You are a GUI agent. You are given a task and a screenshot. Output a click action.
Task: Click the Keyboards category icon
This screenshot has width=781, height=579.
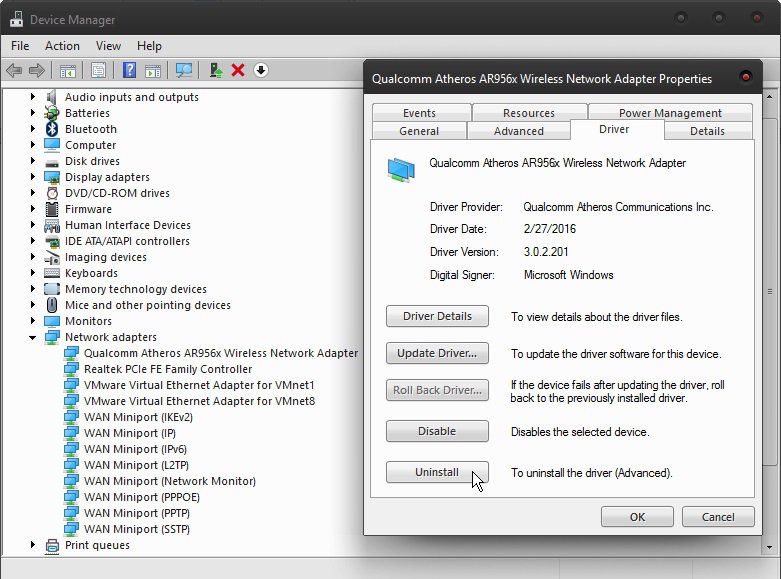52,273
